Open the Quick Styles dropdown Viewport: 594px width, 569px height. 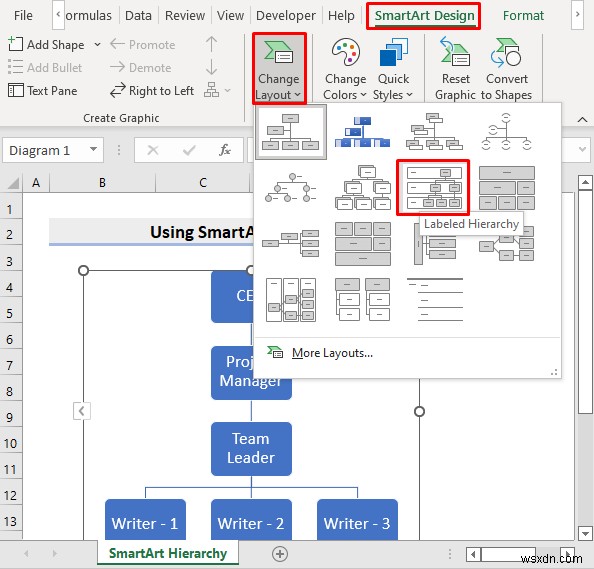tap(393, 70)
